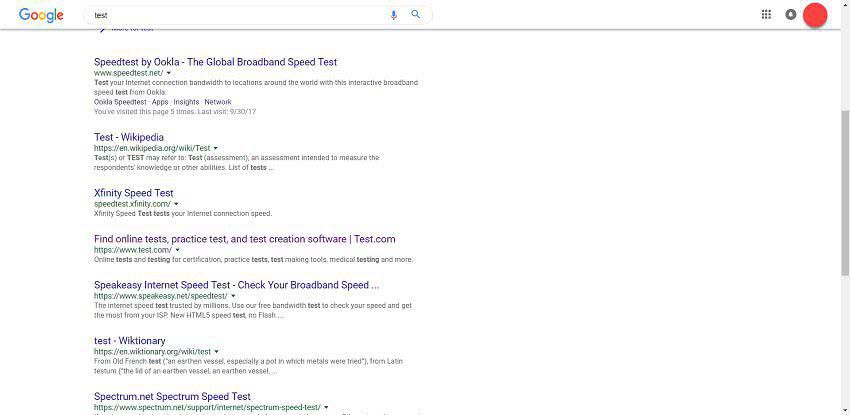Expand dropdown arrow beside www.speedtest.net URL
Image resolution: width=850 pixels, height=415 pixels.
tap(169, 73)
